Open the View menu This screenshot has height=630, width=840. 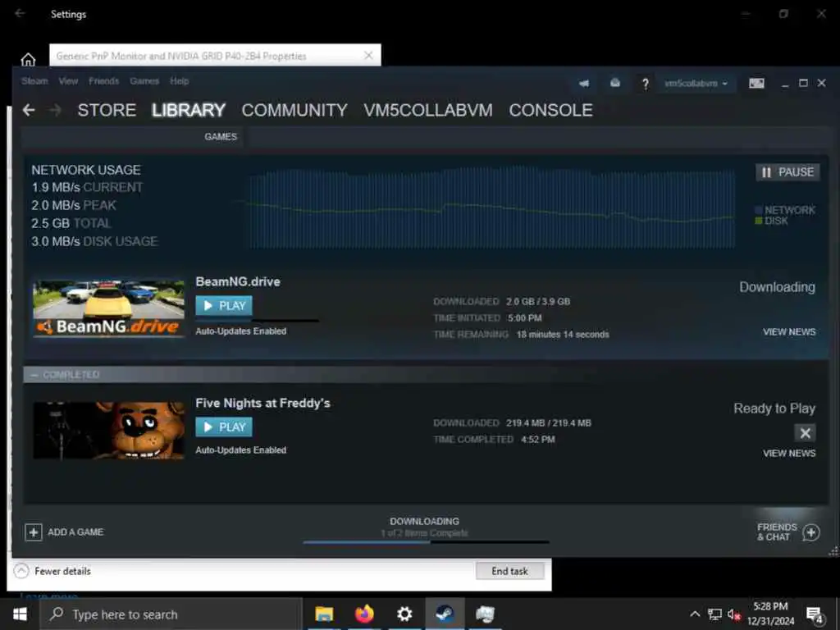coord(68,81)
